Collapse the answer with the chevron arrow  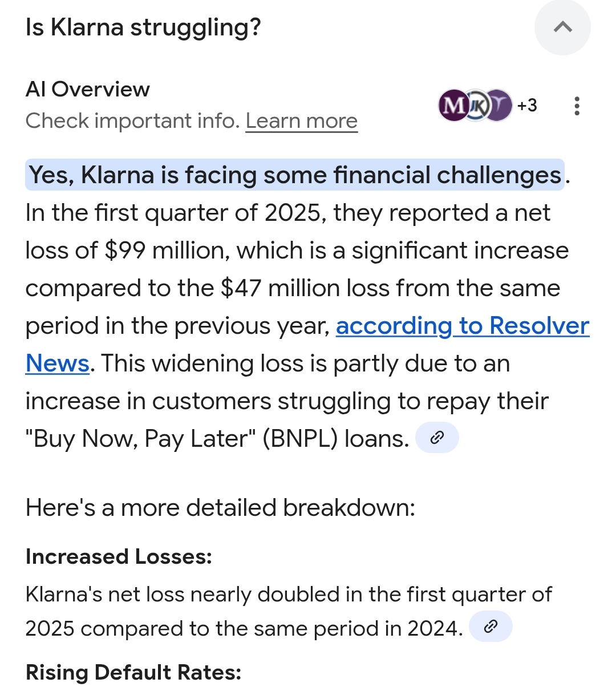562,27
